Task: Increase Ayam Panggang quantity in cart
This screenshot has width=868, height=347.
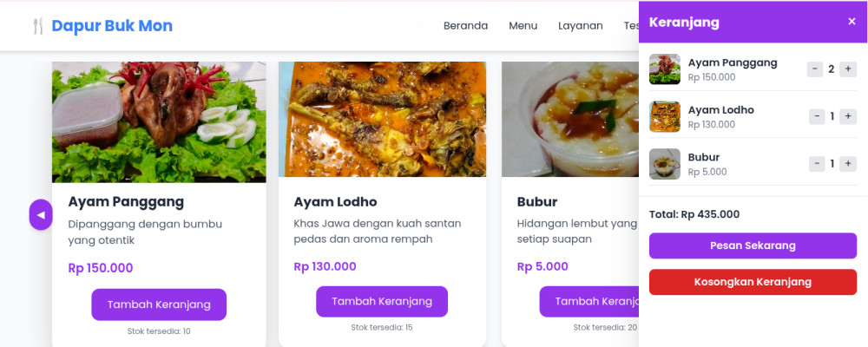Action: (848, 69)
